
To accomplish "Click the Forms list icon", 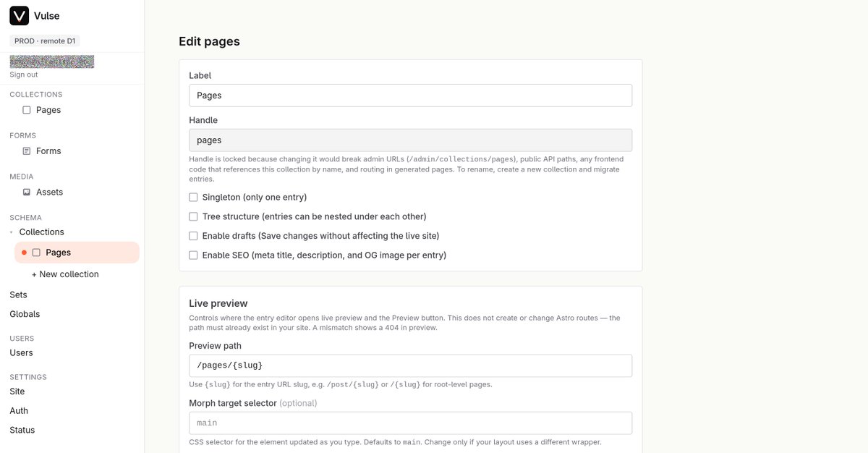I will pos(27,151).
